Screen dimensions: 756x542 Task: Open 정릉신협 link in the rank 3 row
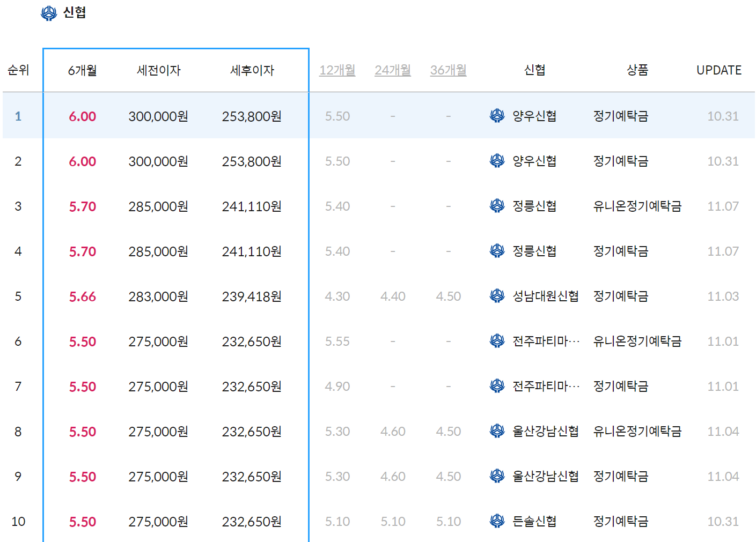point(534,206)
